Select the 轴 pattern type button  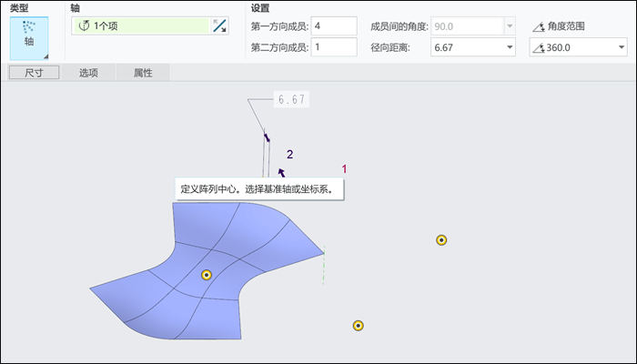[x=29, y=38]
